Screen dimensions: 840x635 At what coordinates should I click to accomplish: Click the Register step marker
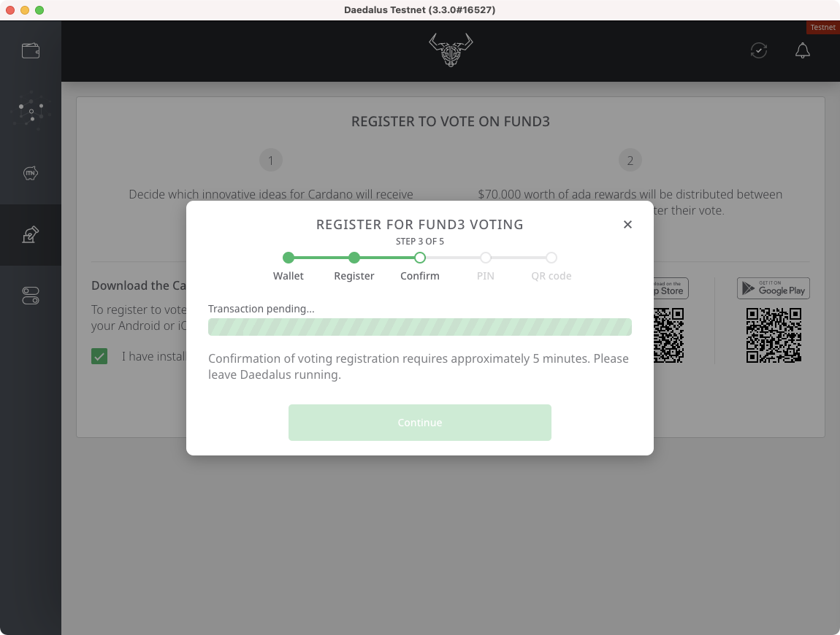point(354,258)
